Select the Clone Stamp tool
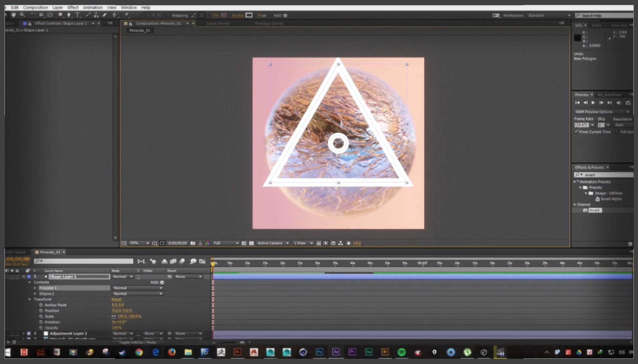 pos(96,15)
